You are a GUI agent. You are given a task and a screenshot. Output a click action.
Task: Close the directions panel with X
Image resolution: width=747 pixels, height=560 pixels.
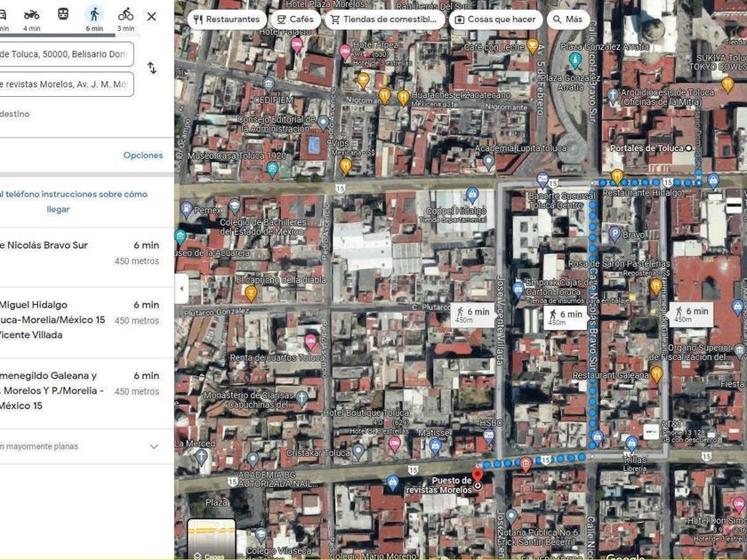pyautogui.click(x=152, y=16)
